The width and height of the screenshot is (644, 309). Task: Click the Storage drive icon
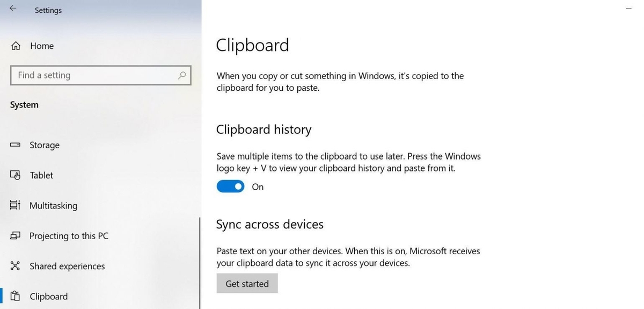pyautogui.click(x=15, y=145)
